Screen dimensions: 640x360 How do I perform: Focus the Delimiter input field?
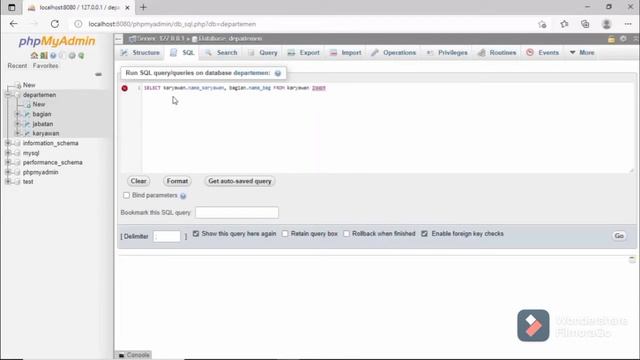coord(167,236)
